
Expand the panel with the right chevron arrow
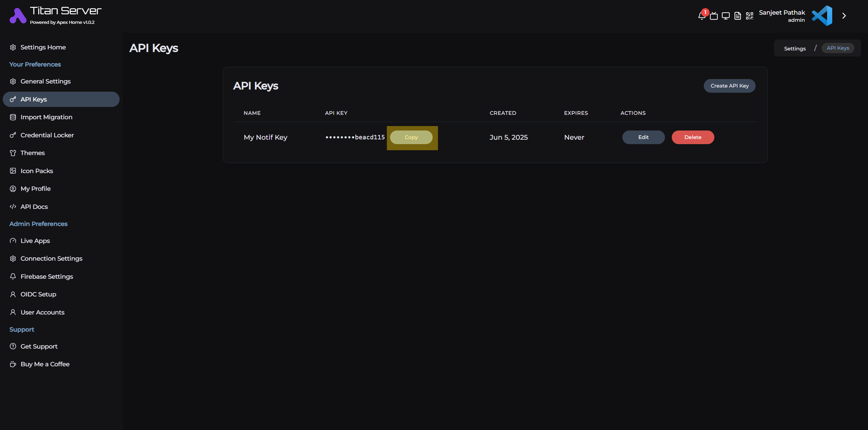click(x=844, y=16)
